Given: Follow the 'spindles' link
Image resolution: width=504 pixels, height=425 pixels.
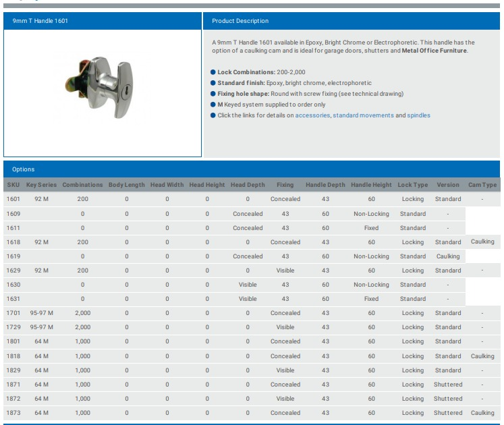Looking at the screenshot, I should click(418, 115).
